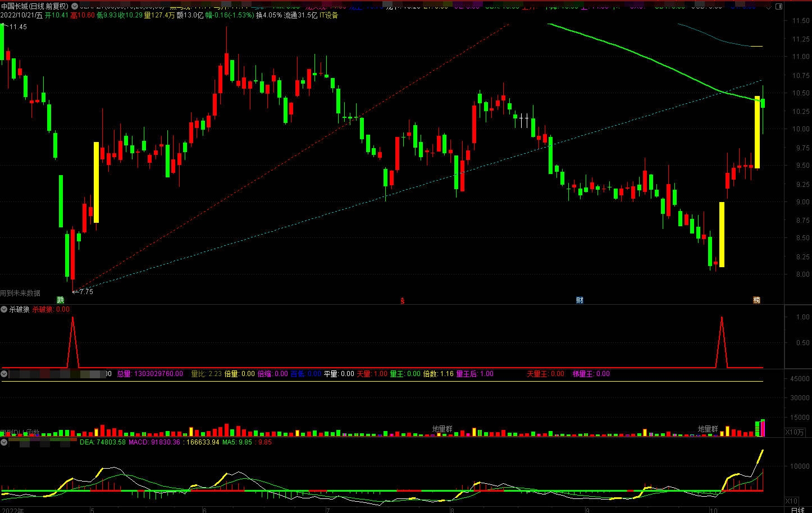The image size is (812, 513).
Task: Click the 10 month label on time axis
Action: point(713,510)
